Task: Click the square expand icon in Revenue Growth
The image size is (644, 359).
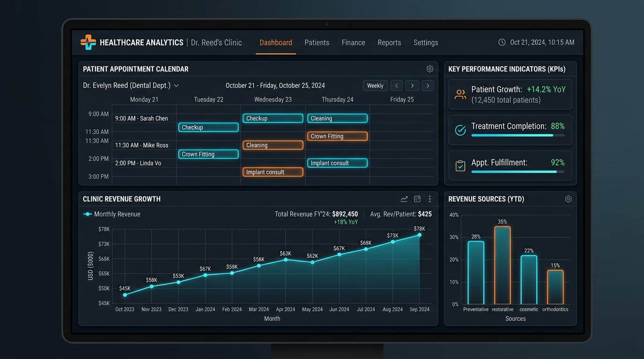Action: point(417,199)
